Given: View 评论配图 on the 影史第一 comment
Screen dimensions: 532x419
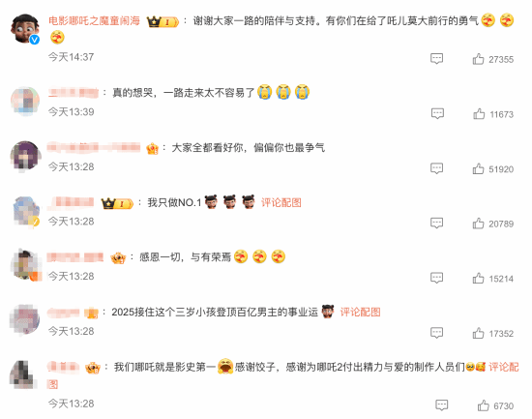Looking at the screenshot, I should 504,367.
